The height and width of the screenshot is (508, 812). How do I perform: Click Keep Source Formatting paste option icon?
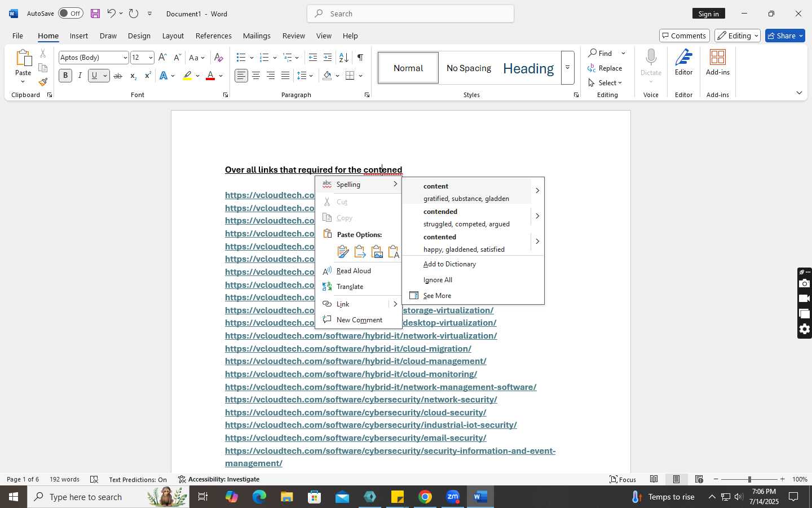343,252
